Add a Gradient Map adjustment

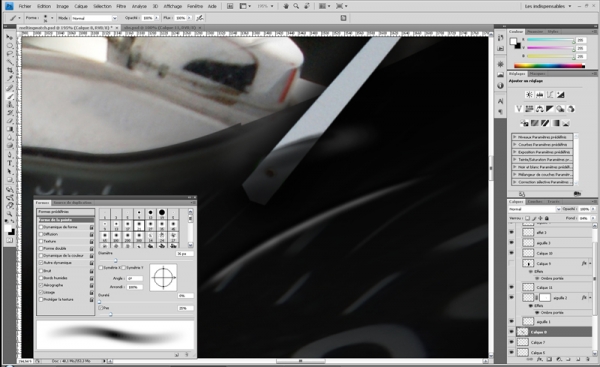556,123
